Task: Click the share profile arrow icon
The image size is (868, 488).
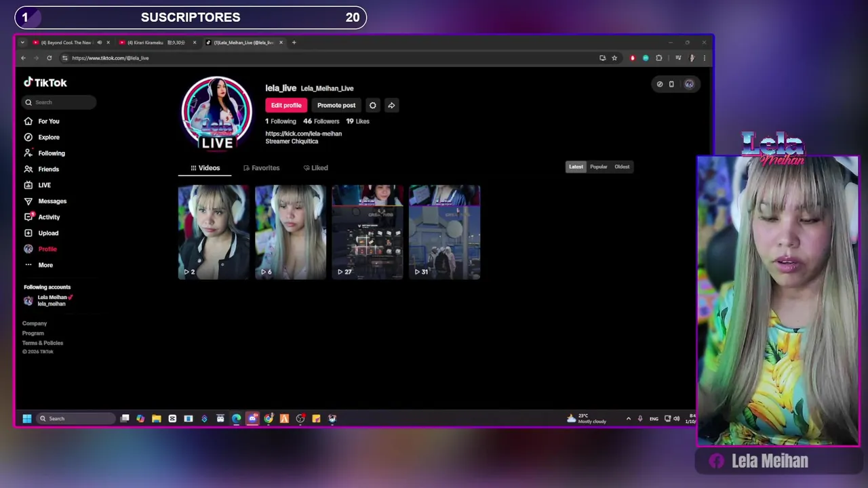Action: (x=391, y=105)
